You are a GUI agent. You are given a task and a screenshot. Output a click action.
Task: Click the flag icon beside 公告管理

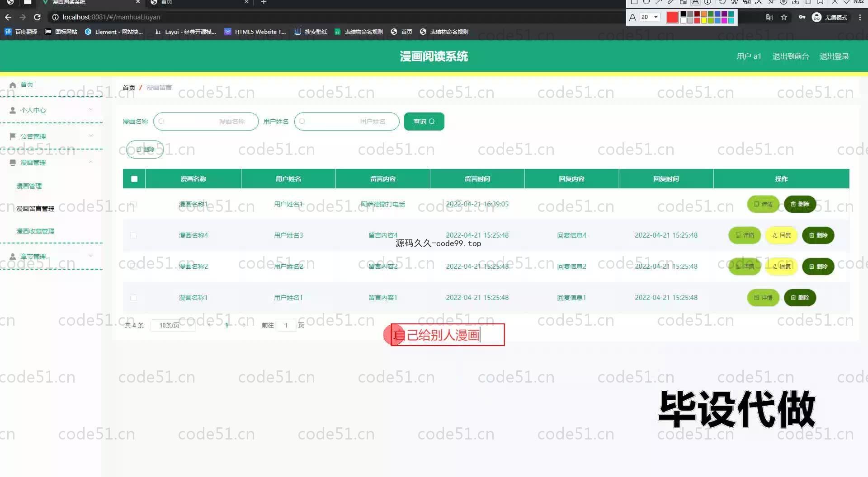pyautogui.click(x=13, y=136)
